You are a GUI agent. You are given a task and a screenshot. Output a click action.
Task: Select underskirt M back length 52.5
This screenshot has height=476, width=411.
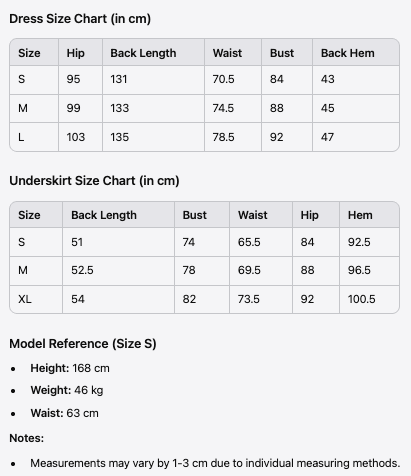point(82,270)
